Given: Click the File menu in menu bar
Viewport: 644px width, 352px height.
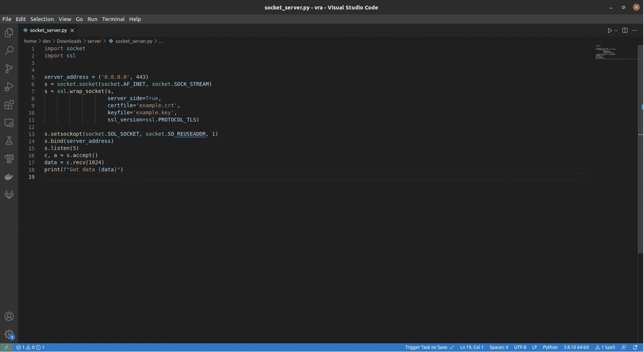Looking at the screenshot, I should coord(6,19).
